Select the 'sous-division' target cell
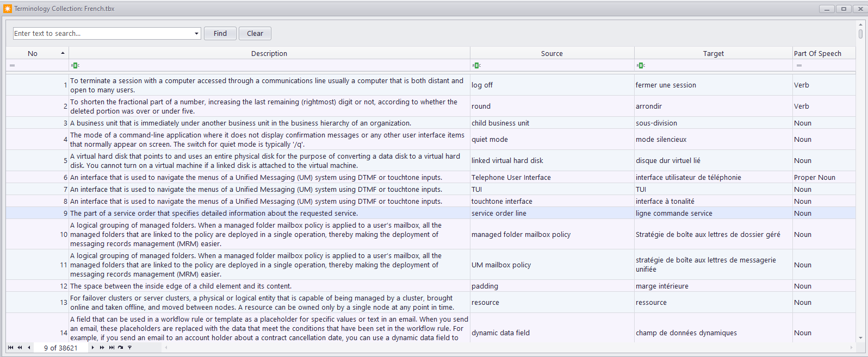Viewport: 868px width, 357px height. (x=714, y=123)
